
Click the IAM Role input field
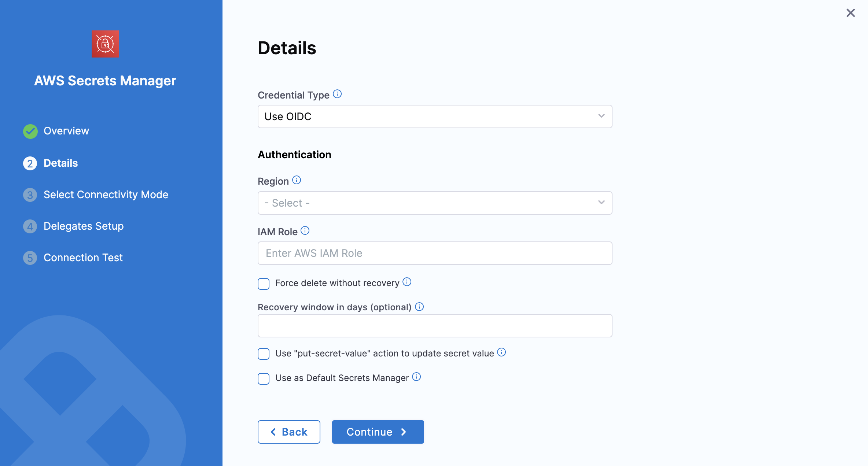435,253
